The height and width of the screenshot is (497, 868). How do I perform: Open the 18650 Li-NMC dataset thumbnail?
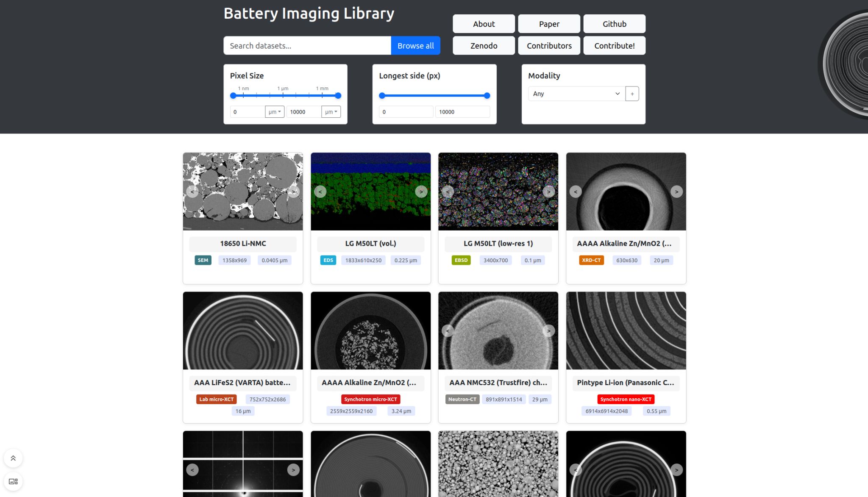pos(243,192)
